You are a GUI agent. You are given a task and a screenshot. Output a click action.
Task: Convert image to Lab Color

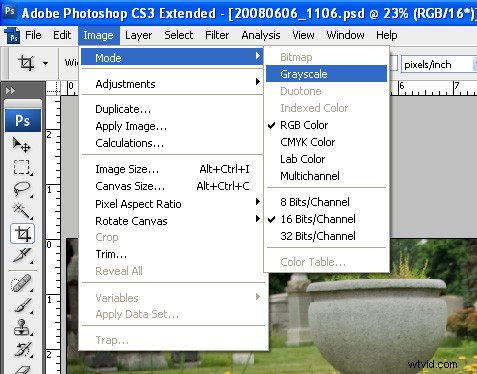[327, 159]
